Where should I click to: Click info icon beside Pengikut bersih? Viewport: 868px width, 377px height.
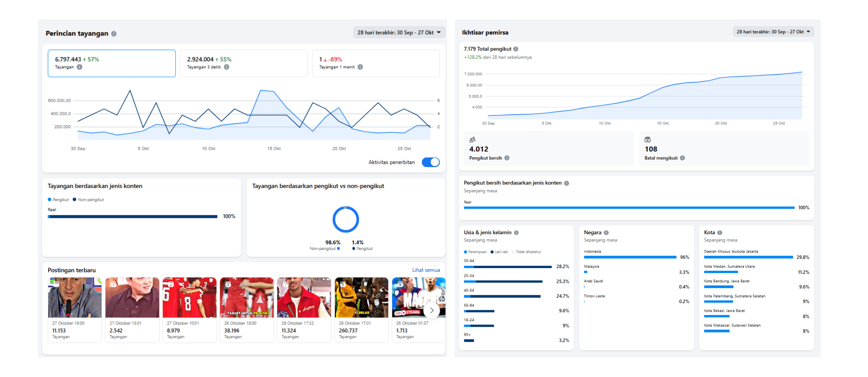pyautogui.click(x=507, y=158)
